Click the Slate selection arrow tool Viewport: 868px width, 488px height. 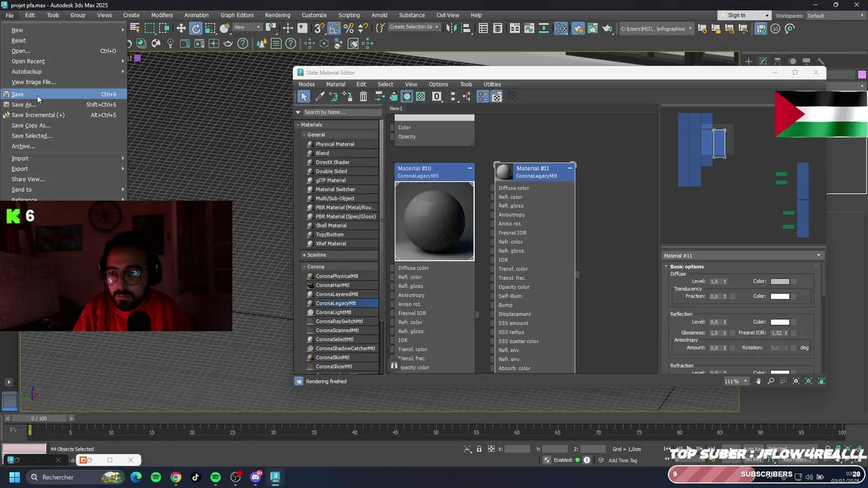tap(304, 97)
